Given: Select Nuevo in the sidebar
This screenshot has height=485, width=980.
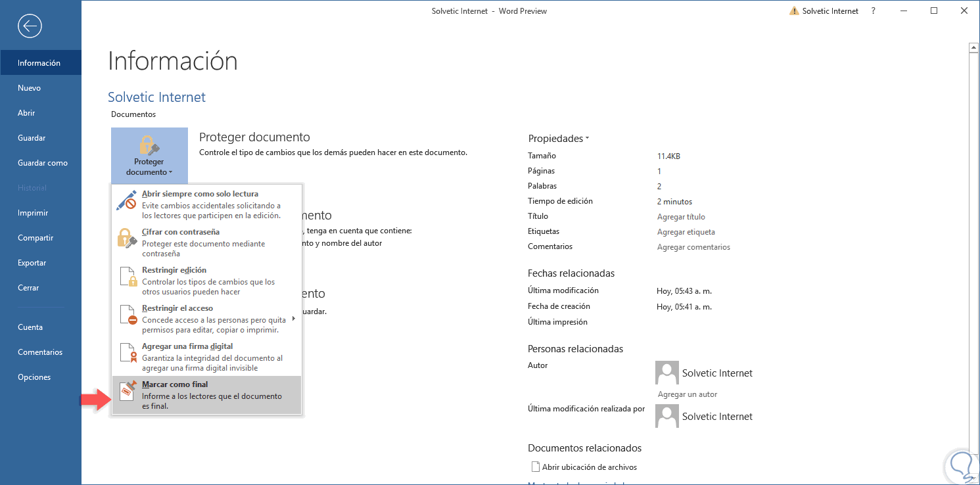Looking at the screenshot, I should coord(41,88).
